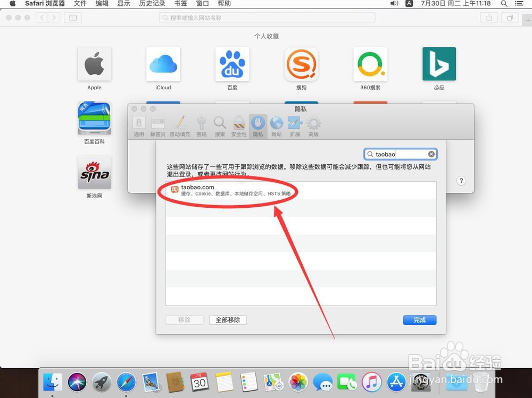
Task: Open Maps from the Dock
Action: 273,382
